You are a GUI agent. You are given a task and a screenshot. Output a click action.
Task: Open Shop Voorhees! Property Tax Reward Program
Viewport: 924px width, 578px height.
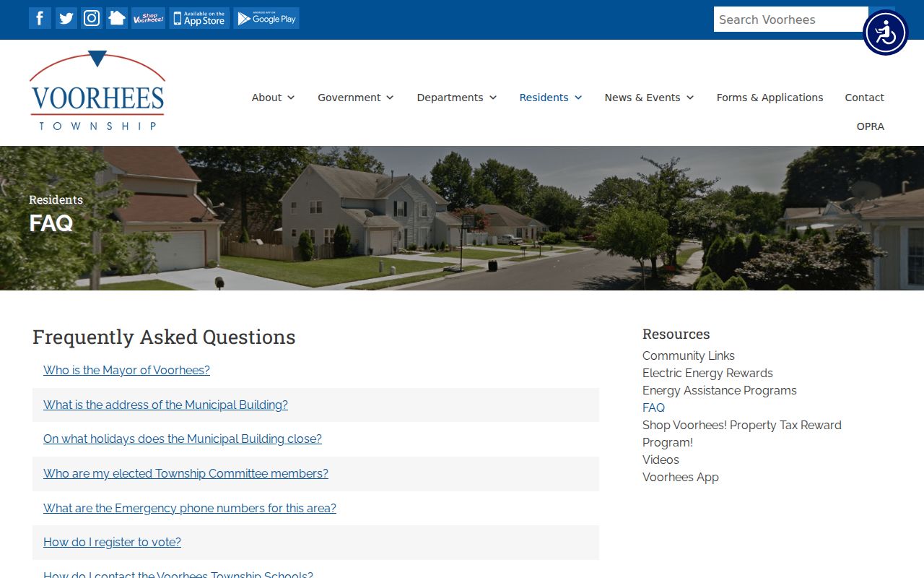(x=741, y=433)
